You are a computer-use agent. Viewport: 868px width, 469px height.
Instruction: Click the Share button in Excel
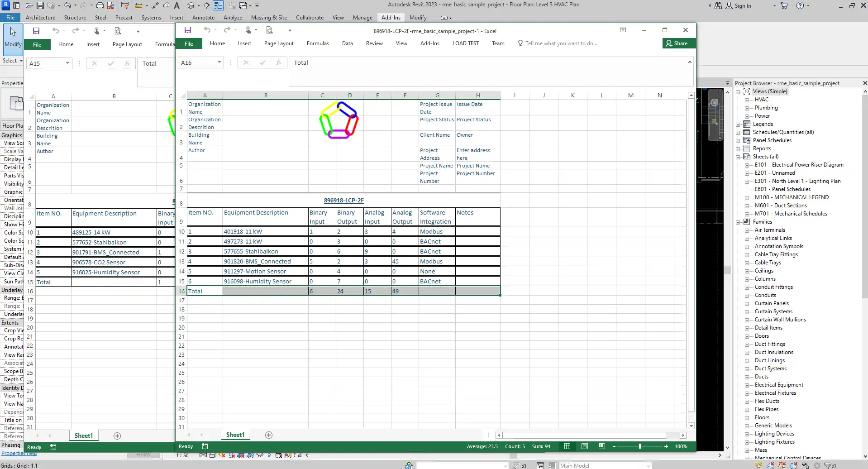pyautogui.click(x=678, y=43)
